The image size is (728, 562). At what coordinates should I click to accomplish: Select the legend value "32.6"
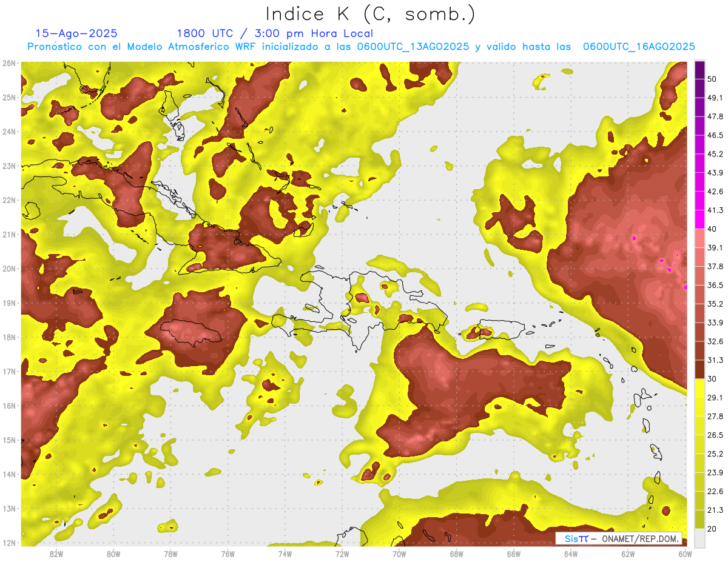715,341
